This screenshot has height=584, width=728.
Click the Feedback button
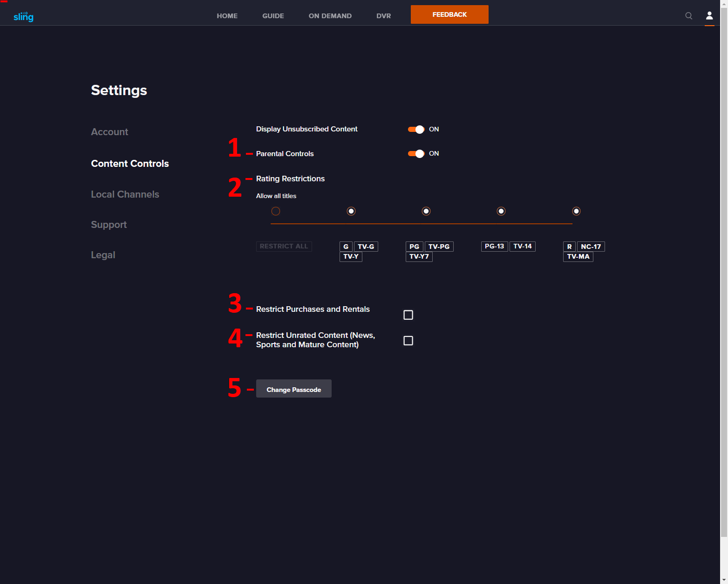(449, 14)
